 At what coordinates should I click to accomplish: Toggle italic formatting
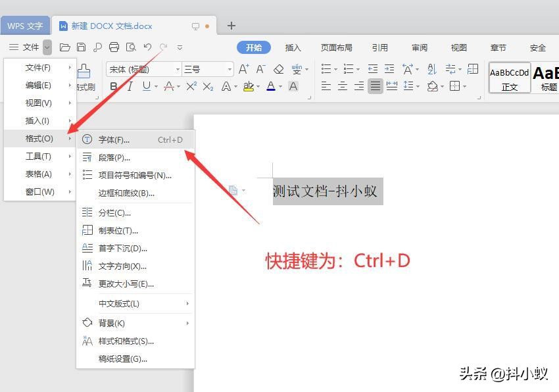(130, 86)
